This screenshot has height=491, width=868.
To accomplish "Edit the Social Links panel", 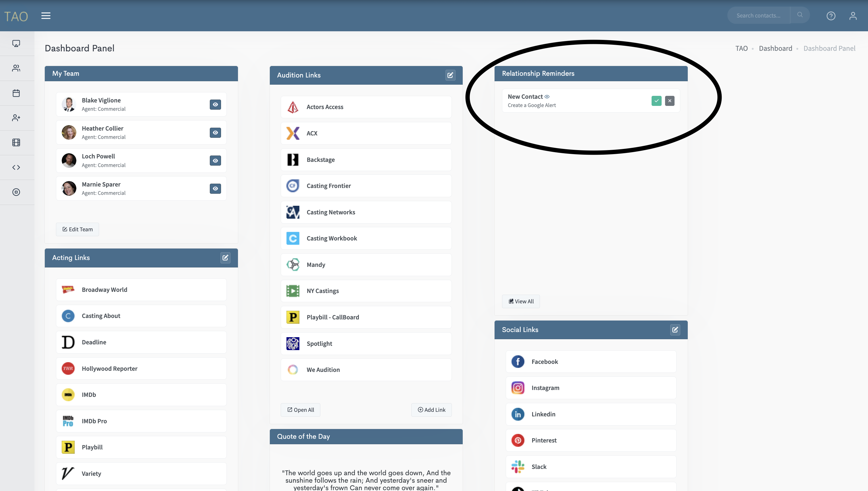I will point(675,330).
